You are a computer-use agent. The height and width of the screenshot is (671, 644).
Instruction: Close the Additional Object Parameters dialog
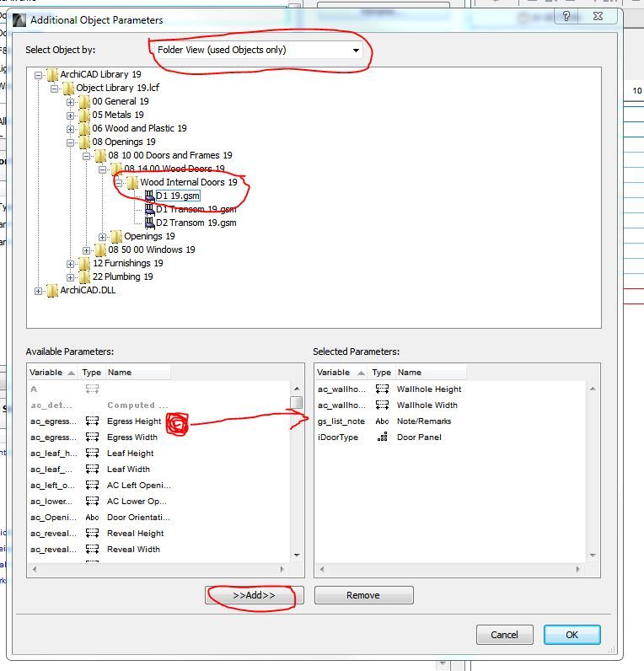coord(598,16)
